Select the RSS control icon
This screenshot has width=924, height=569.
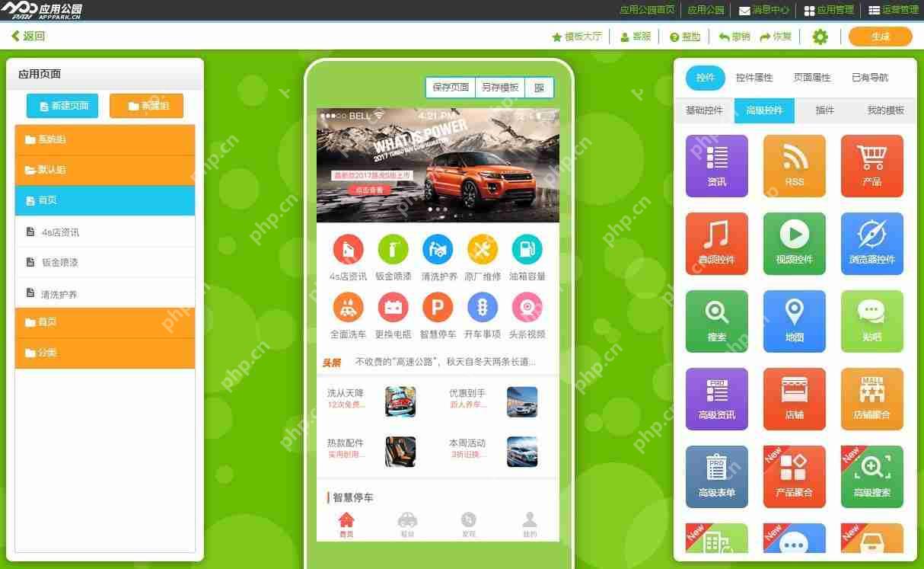point(794,165)
